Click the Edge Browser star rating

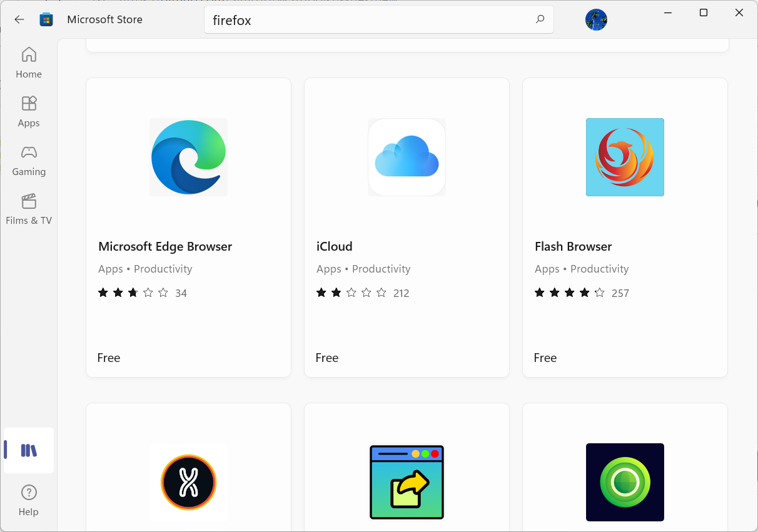click(x=143, y=293)
